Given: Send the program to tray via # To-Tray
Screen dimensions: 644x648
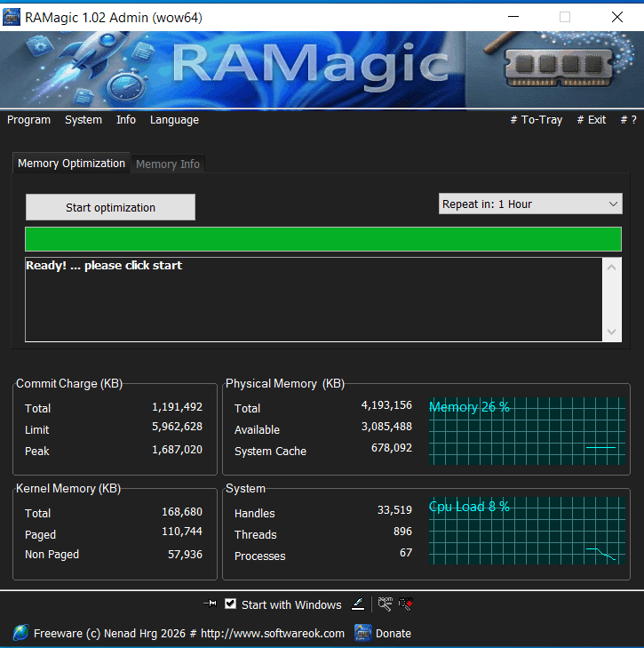Looking at the screenshot, I should click(537, 120).
